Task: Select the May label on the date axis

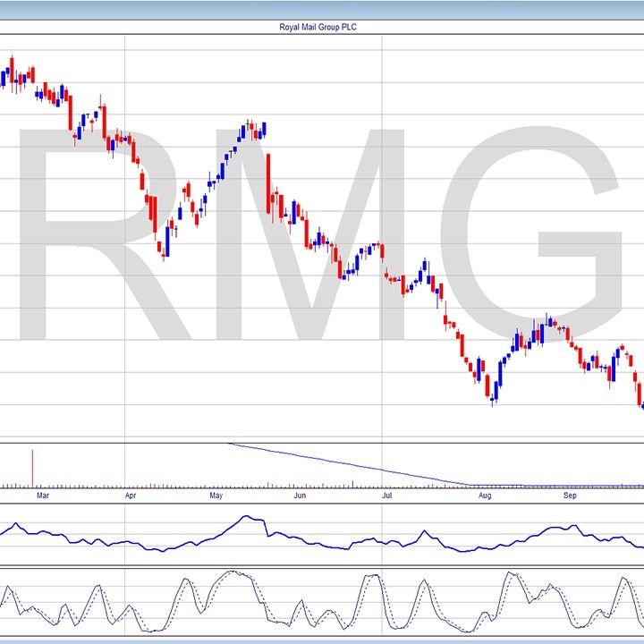Action: tap(216, 494)
